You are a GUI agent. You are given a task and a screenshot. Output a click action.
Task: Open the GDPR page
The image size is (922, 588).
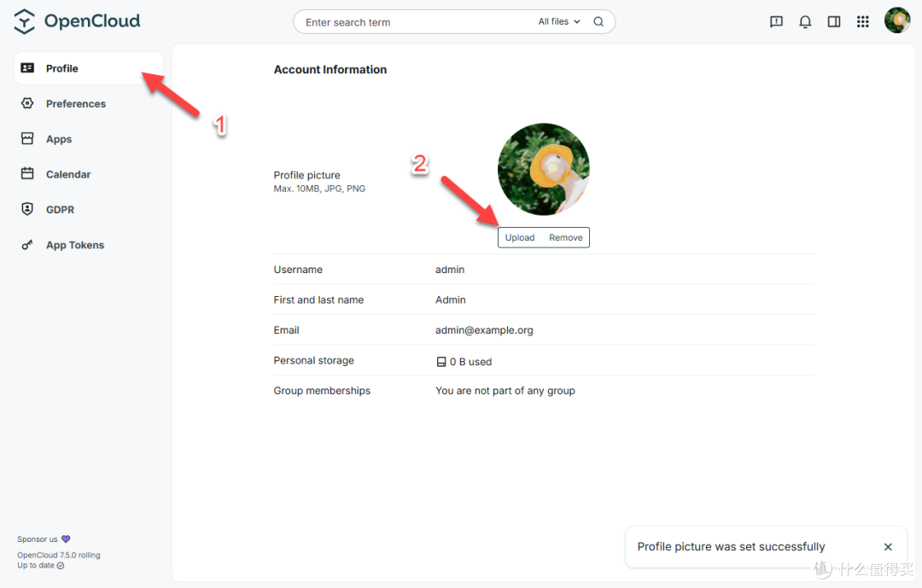pos(88,209)
